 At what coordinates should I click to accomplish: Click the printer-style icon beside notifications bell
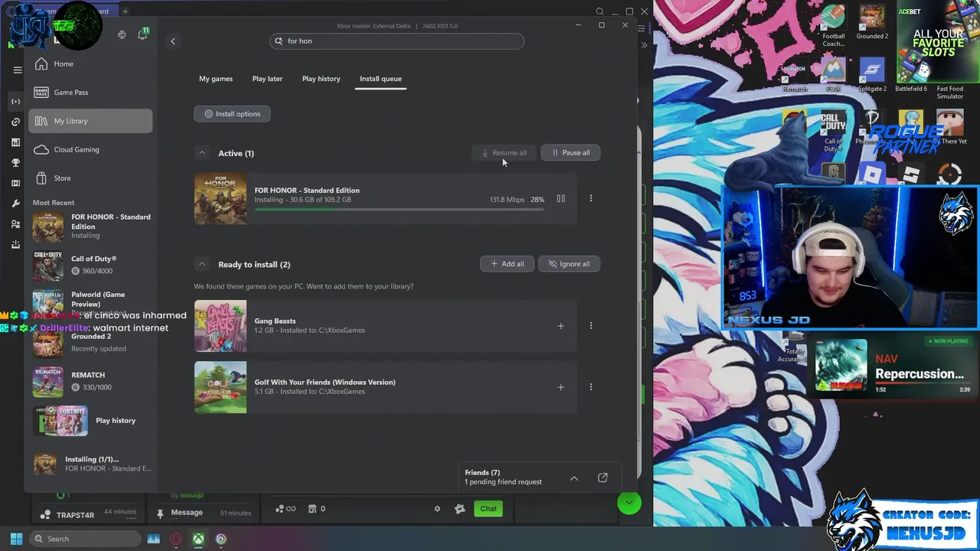coord(122,34)
